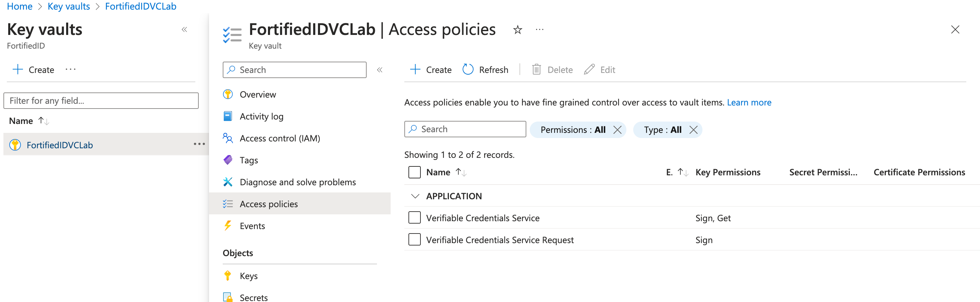Create a new access policy
Viewport: 980px width, 302px height.
[431, 70]
